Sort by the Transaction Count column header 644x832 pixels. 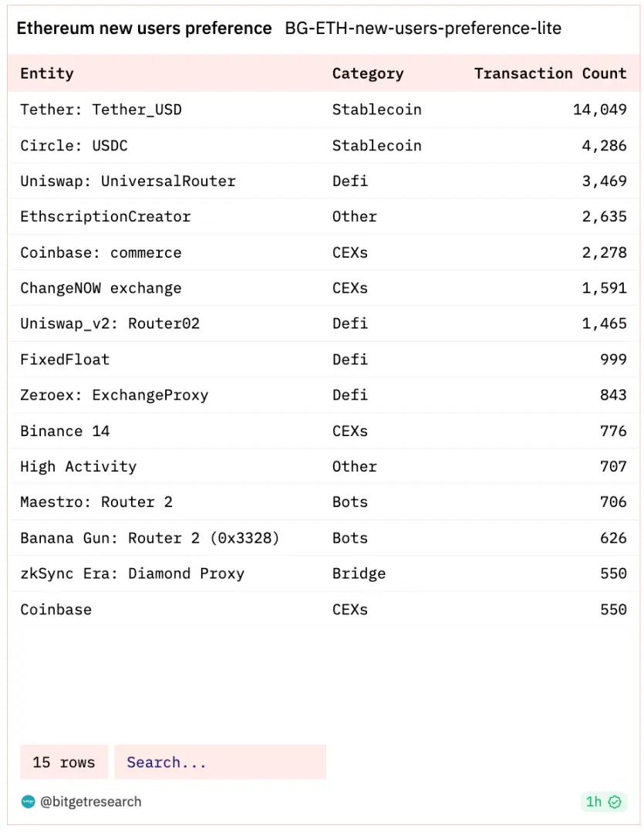pyautogui.click(x=550, y=74)
